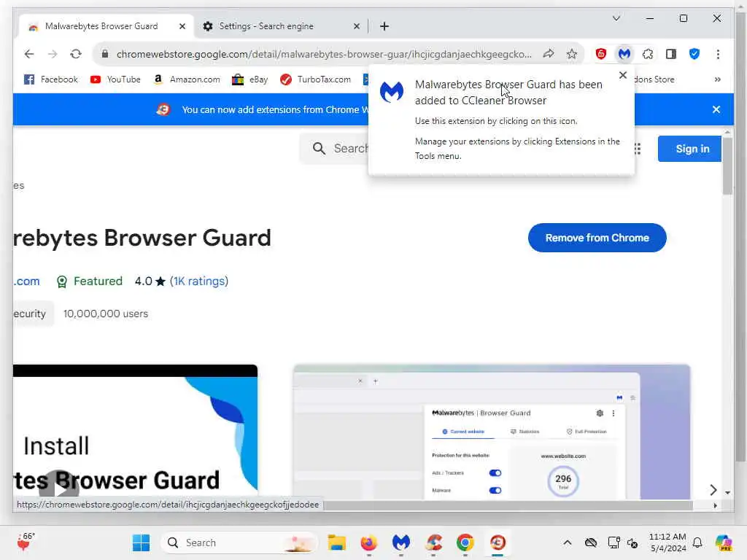The height and width of the screenshot is (560, 747).
Task: Launch Google Chrome from taskbar
Action: pyautogui.click(x=465, y=542)
